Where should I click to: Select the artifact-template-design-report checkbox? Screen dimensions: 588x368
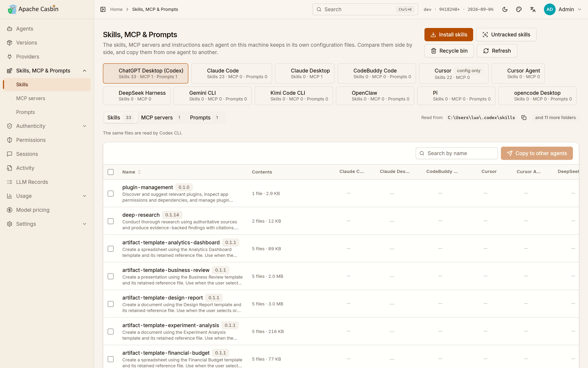tap(111, 304)
